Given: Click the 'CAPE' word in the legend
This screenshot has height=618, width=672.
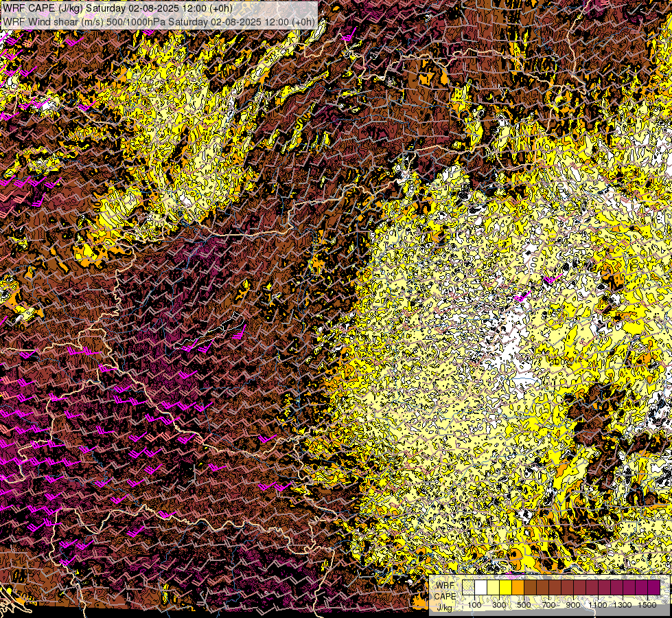Looking at the screenshot, I should click(x=445, y=596).
